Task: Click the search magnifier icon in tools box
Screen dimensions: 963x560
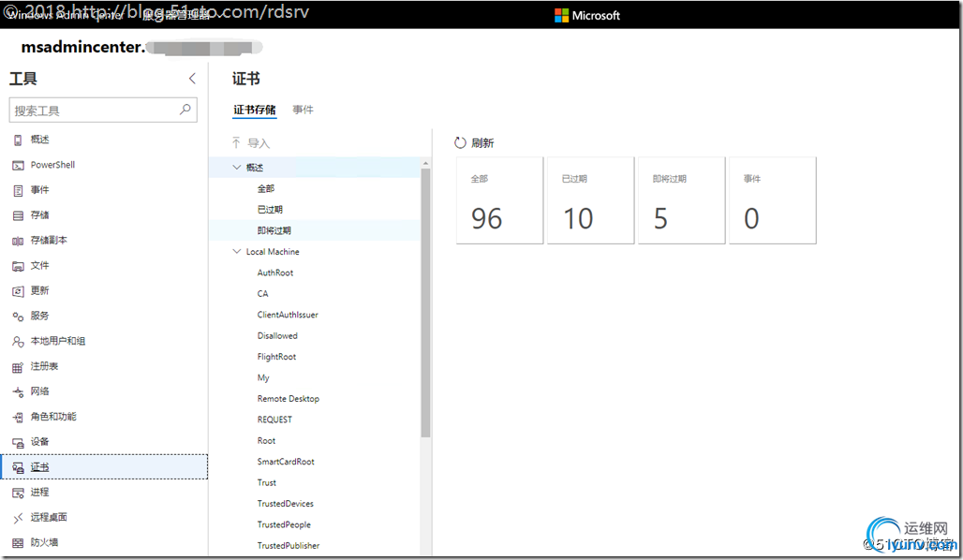Action: pos(185,110)
